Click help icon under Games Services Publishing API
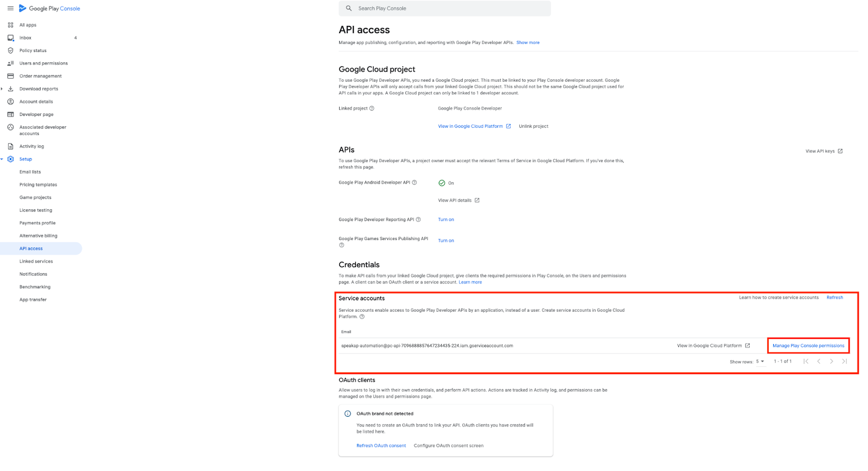The height and width of the screenshot is (471, 868). pos(341,245)
